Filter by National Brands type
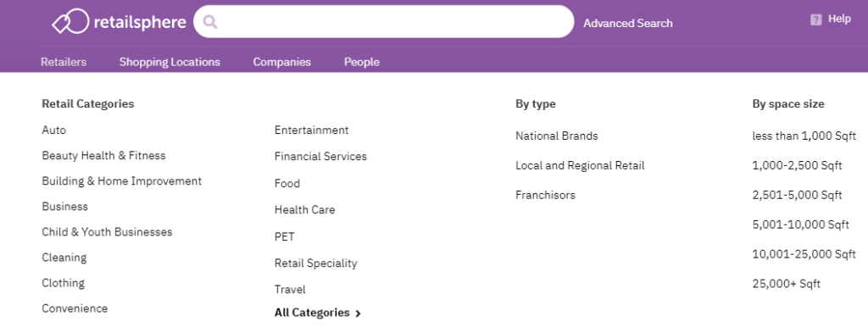The height and width of the screenshot is (327, 868). click(556, 136)
